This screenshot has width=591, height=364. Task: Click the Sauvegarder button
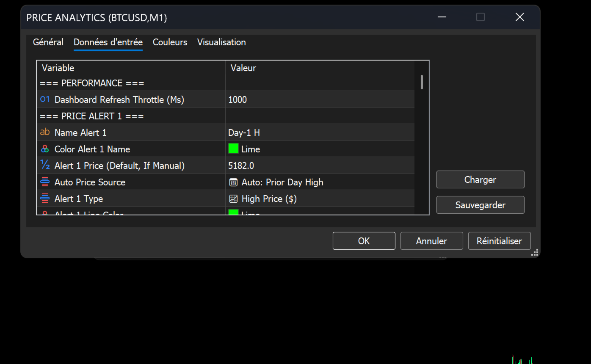[x=481, y=205]
